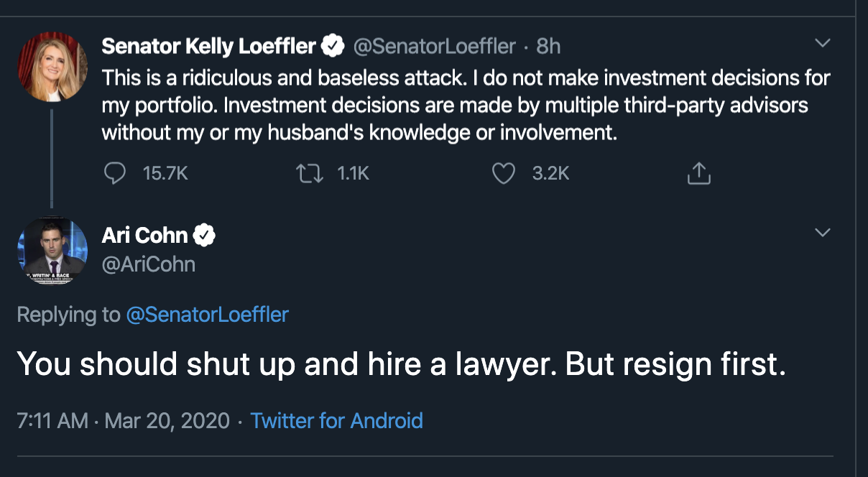Viewport: 868px width, 477px height.
Task: Like the tweet with the heart icon
Action: click(504, 173)
